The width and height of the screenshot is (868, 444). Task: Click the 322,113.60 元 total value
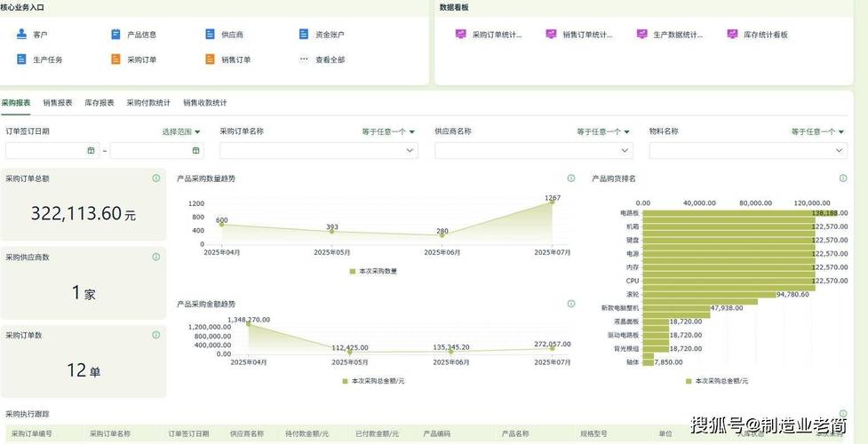click(x=83, y=213)
